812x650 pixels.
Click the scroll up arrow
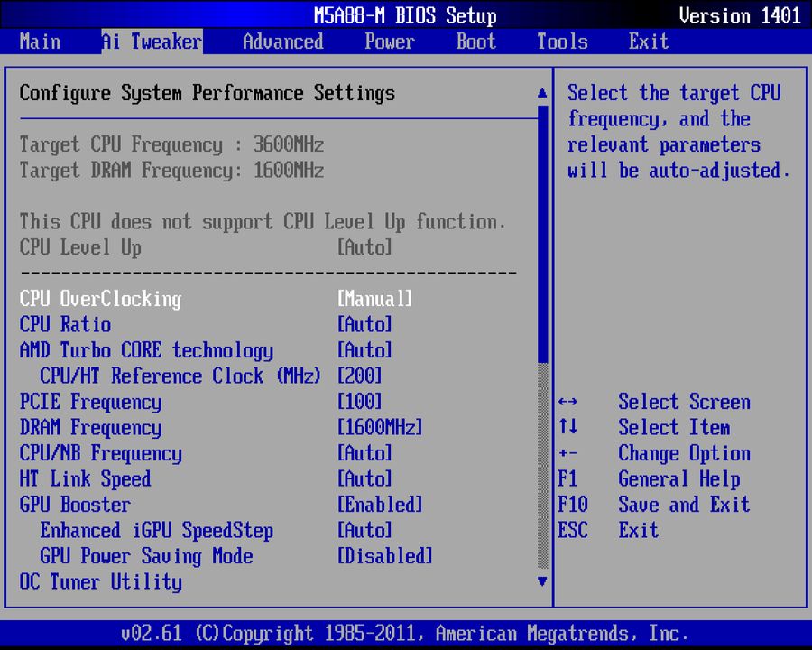coord(542,93)
